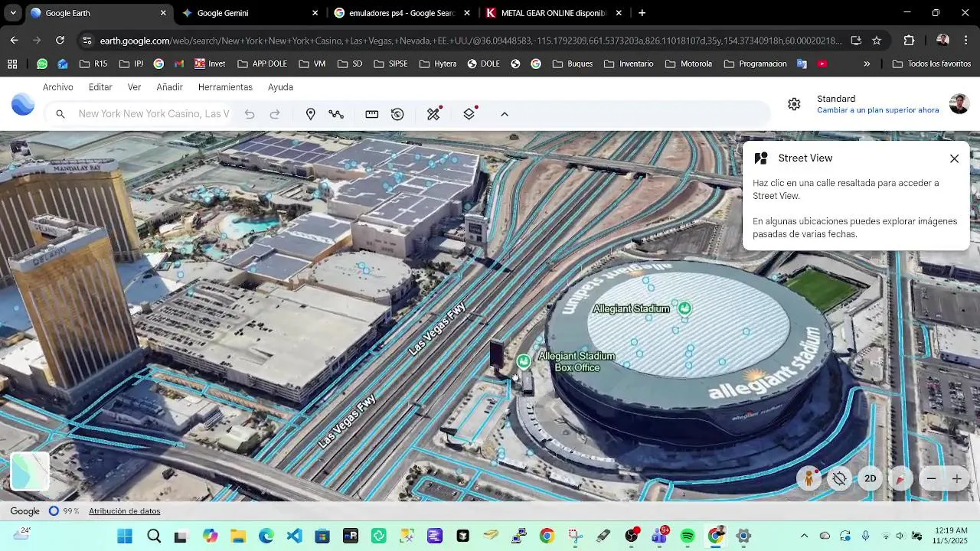
Task: Click the search magnifier icon
Action: (x=60, y=114)
